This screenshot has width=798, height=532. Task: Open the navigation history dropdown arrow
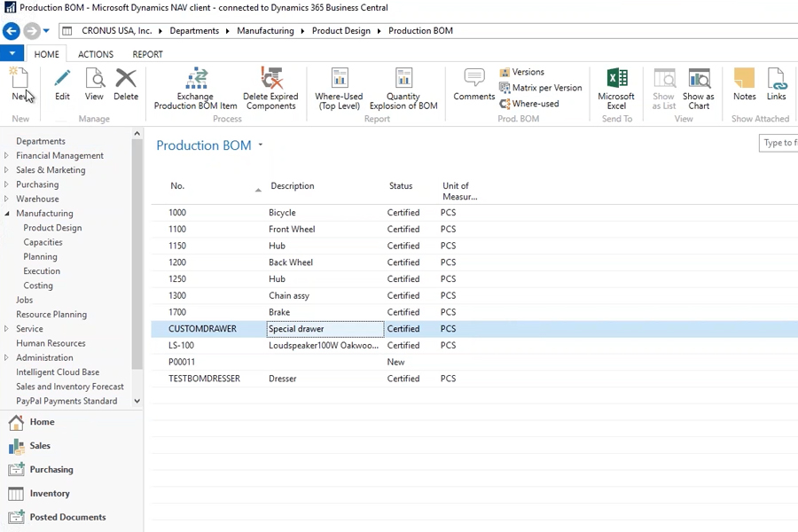pos(46,30)
